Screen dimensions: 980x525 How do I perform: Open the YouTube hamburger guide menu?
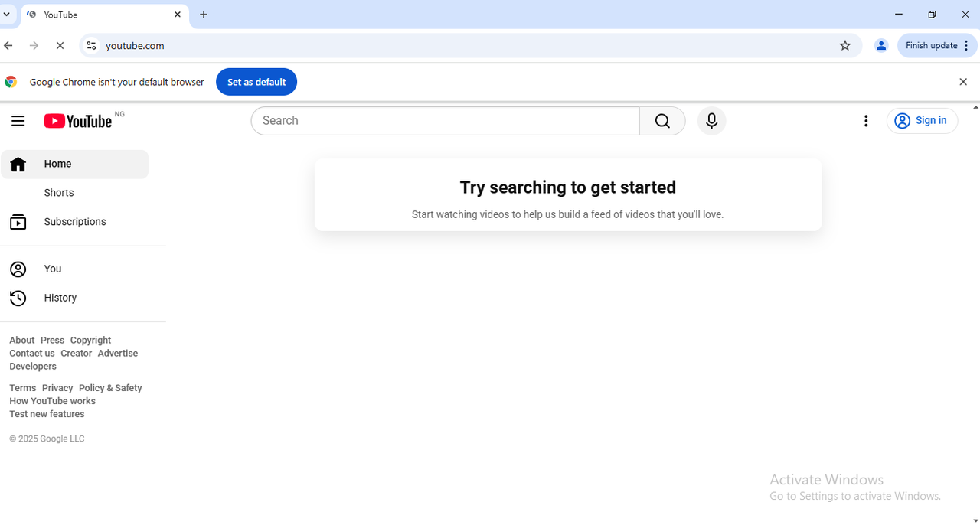click(x=18, y=121)
